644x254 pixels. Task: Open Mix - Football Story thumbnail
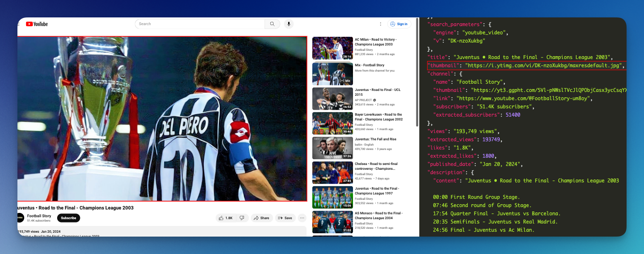(x=333, y=73)
